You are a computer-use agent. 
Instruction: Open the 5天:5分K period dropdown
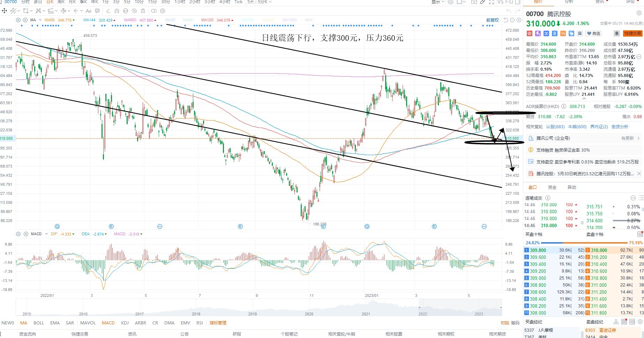[x=260, y=2]
